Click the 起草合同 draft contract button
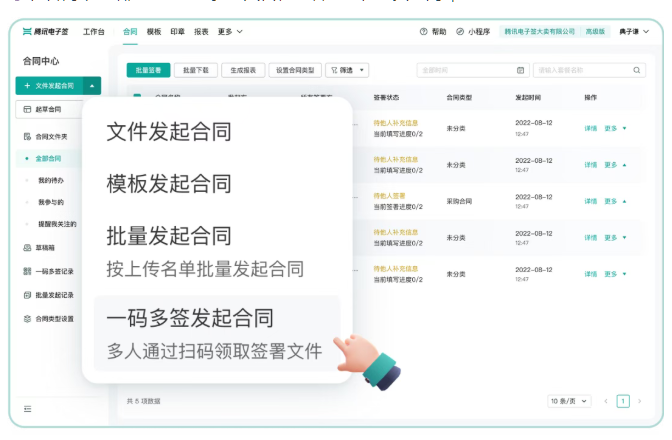672x440 pixels. click(48, 109)
